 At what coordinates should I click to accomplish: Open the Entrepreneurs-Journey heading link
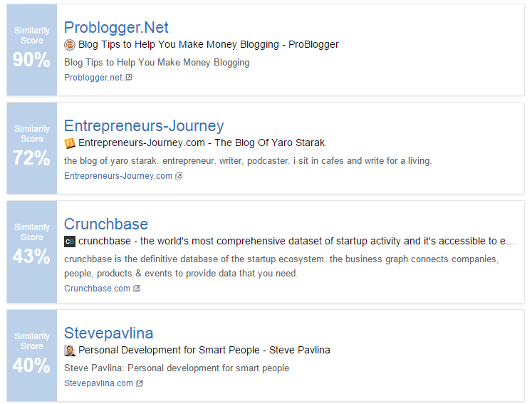point(144,125)
